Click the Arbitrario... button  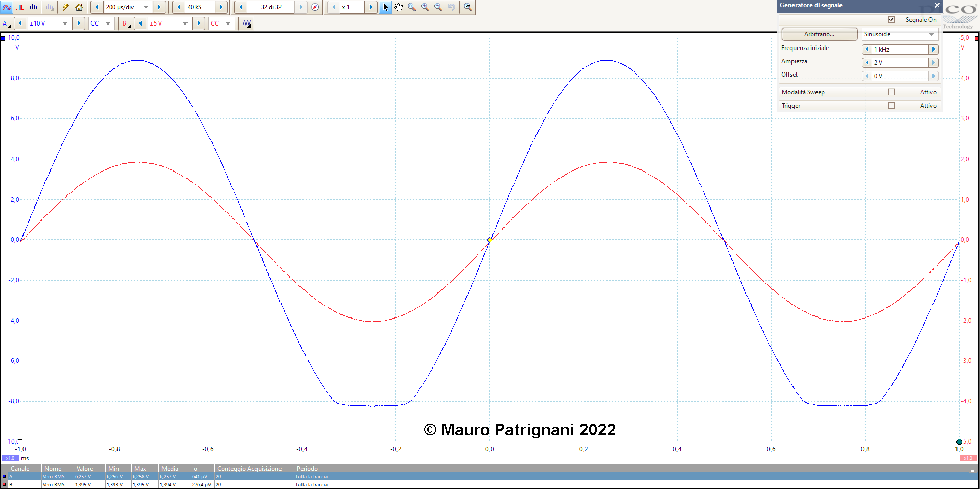pyautogui.click(x=820, y=34)
